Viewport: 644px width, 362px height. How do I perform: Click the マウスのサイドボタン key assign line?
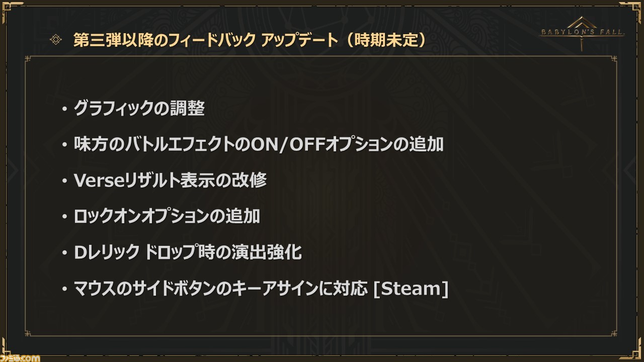point(261,289)
